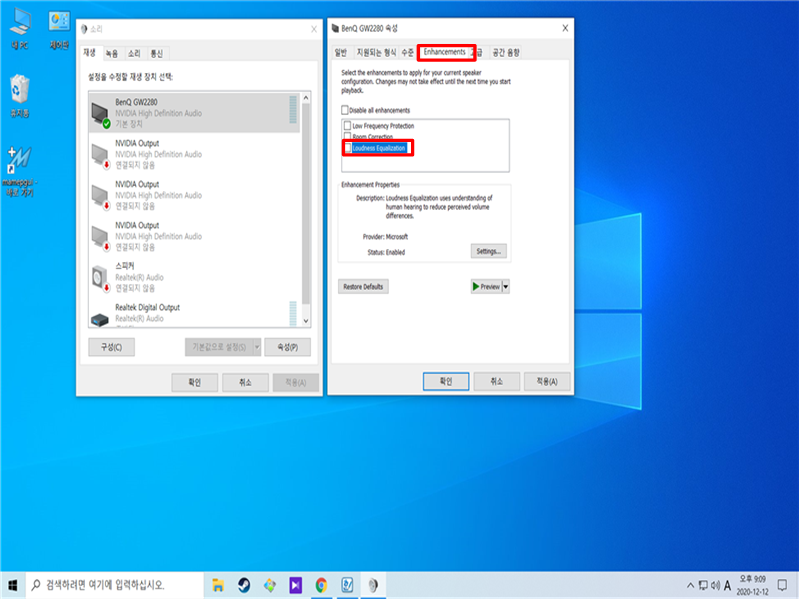Click 구성(C) button in Sound window

(x=111, y=347)
